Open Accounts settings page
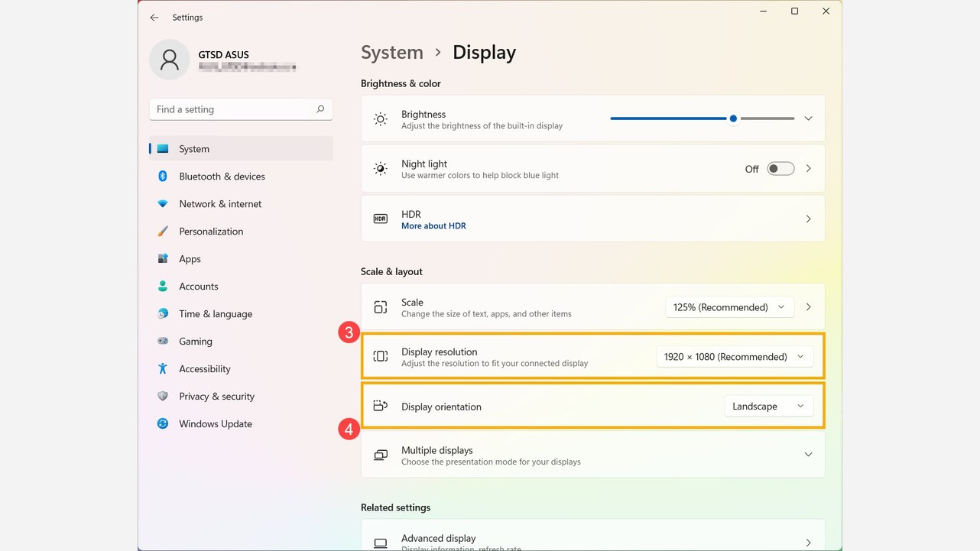This screenshot has height=551, width=980. (x=241, y=287)
